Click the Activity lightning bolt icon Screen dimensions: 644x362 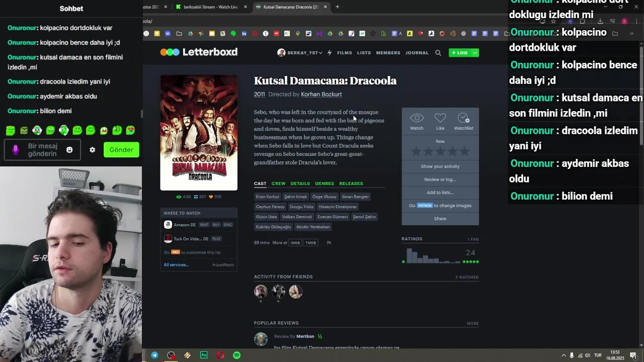(x=330, y=53)
